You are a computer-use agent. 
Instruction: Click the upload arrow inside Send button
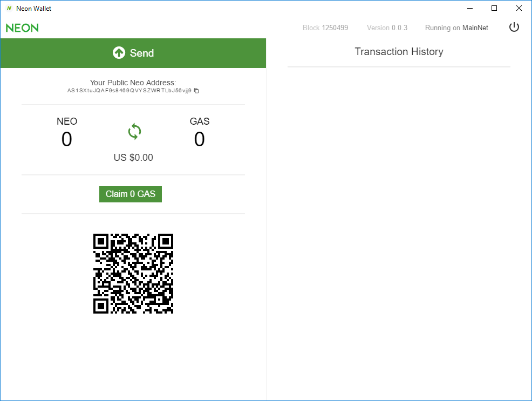coord(119,52)
